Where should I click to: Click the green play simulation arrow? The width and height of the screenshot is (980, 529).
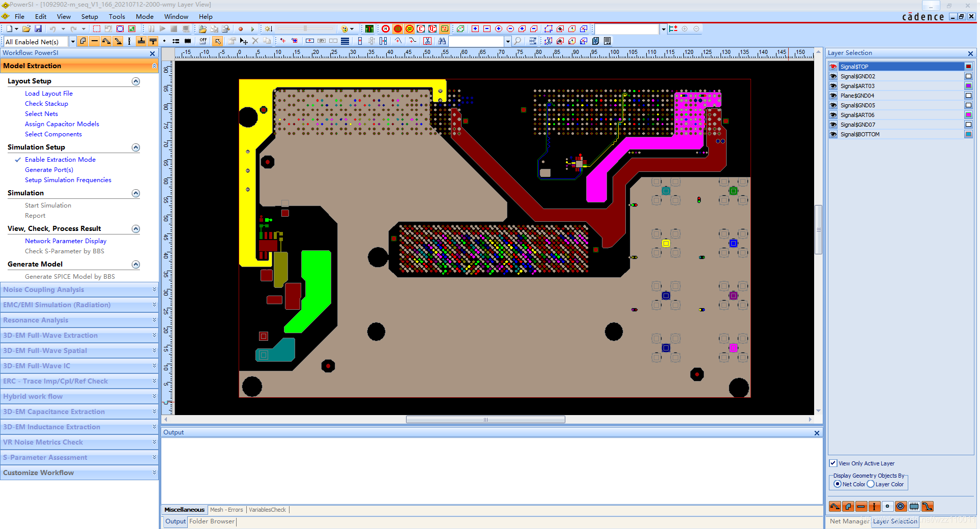pos(252,29)
